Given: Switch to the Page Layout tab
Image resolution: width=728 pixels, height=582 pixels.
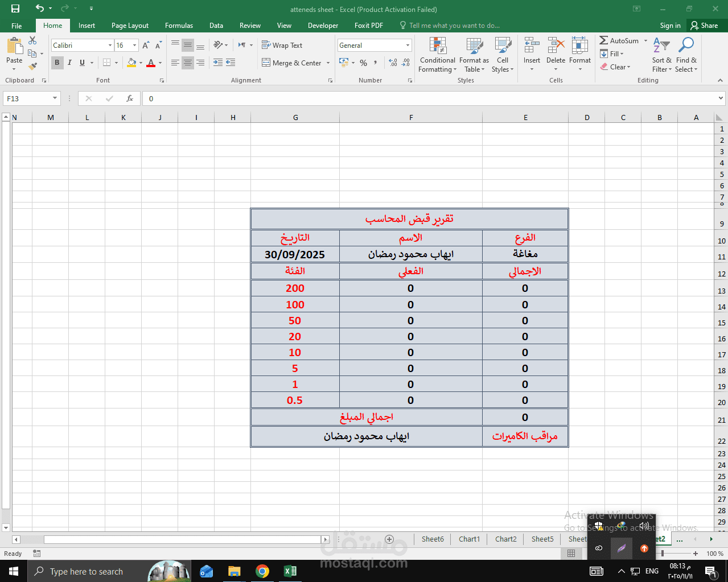Looking at the screenshot, I should point(130,26).
